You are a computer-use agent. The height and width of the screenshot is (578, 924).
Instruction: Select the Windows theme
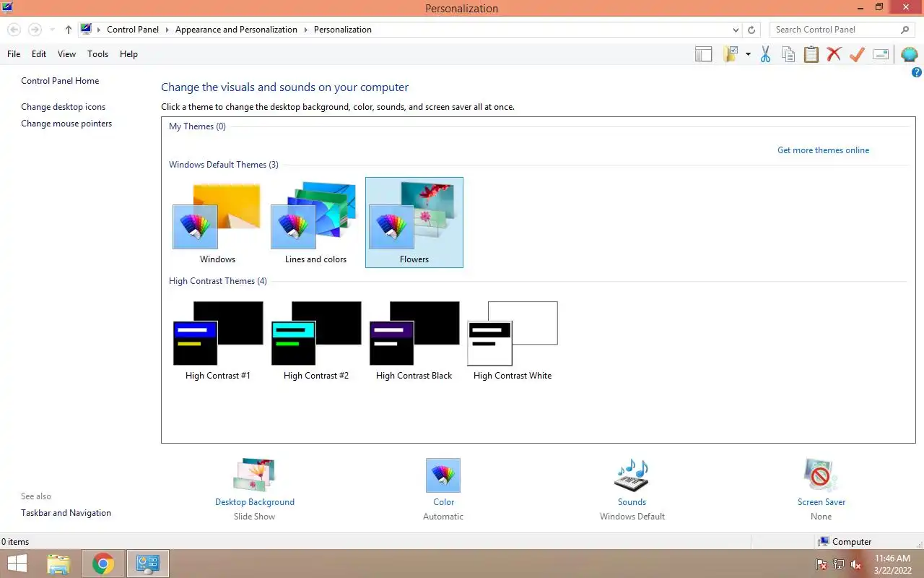217,223
